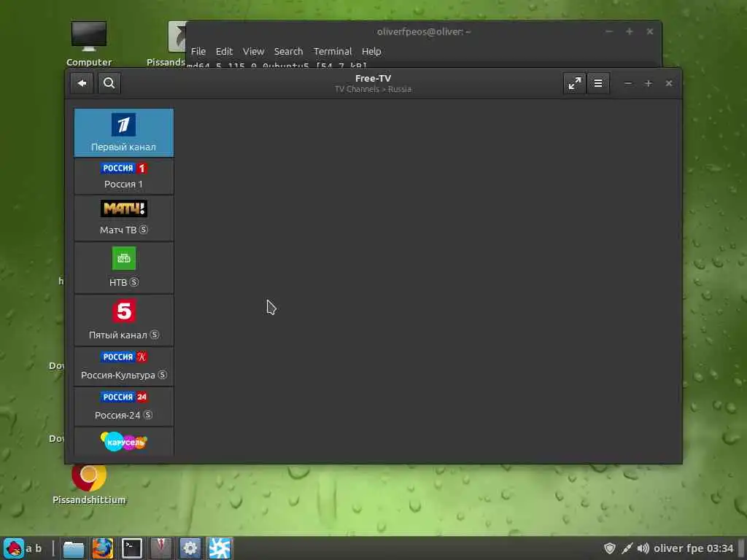
Task: Go back with the Free-TV back arrow
Action: coord(82,83)
